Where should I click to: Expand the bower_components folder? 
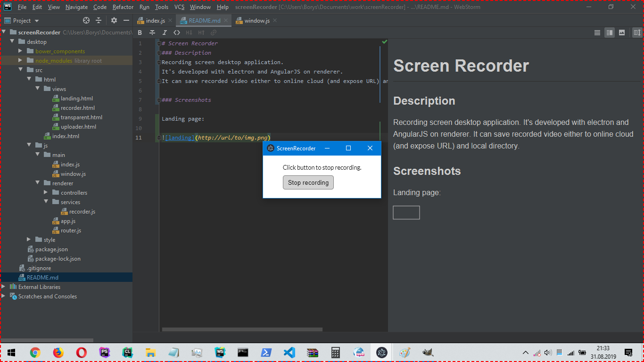(x=20, y=51)
